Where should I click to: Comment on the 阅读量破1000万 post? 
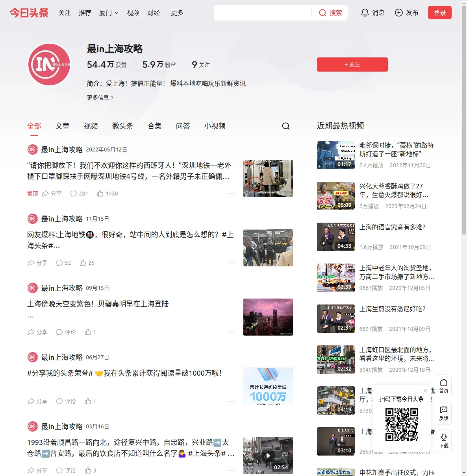(x=66, y=401)
